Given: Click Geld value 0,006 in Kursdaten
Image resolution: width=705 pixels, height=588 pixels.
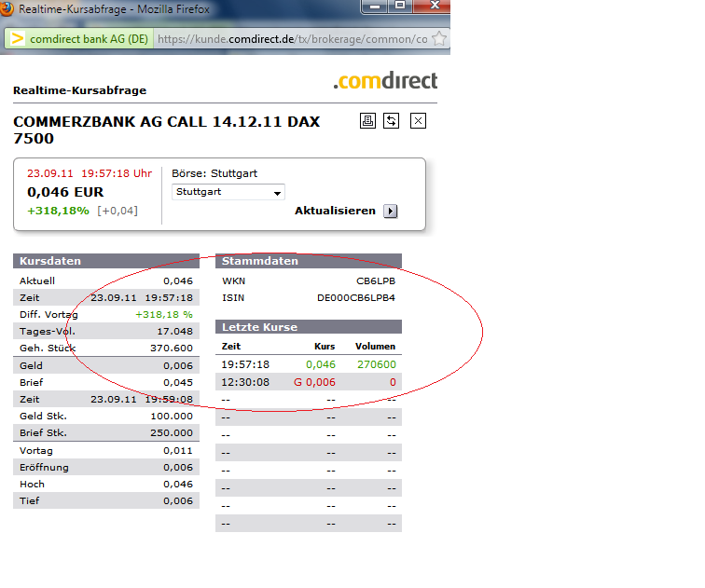Looking at the screenshot, I should point(178,366).
